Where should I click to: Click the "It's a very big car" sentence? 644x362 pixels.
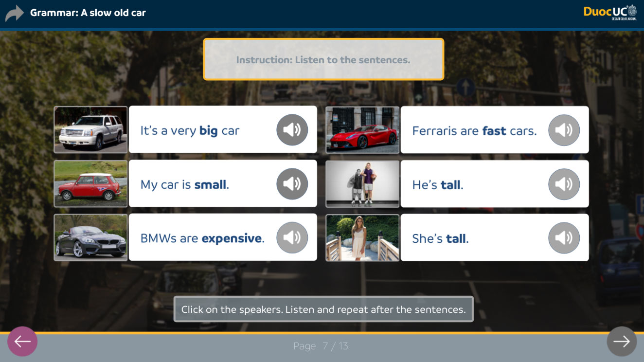point(190,130)
